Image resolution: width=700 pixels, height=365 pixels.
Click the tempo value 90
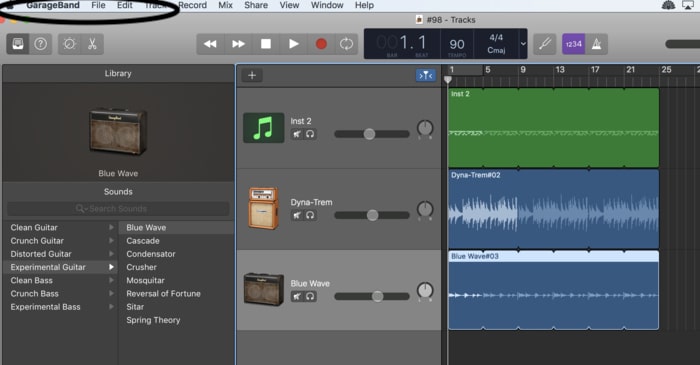click(x=457, y=44)
